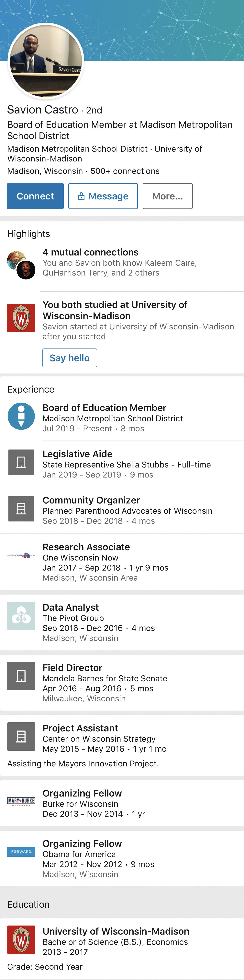Screen dimensions: 244x980
Task: Open Savion Castro's profile photo
Action: [x=46, y=61]
